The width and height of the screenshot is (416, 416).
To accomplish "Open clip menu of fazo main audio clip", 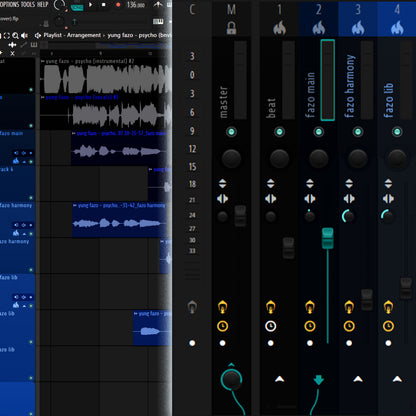I will [74, 133].
